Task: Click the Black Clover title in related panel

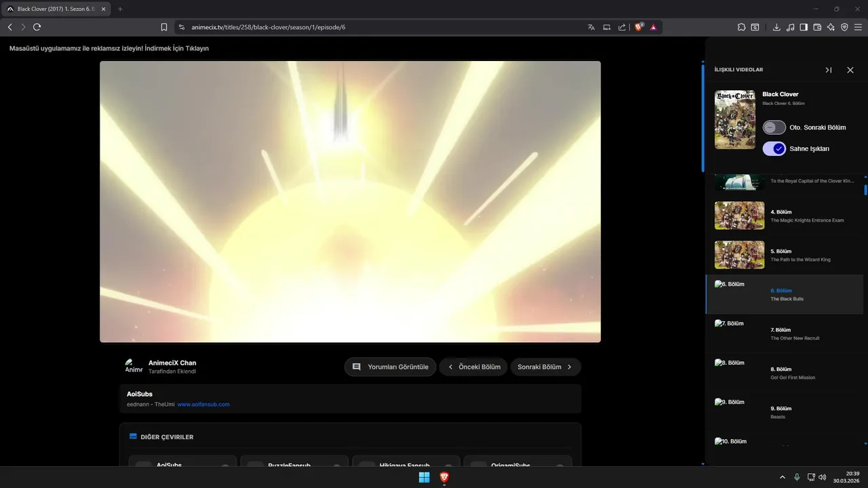Action: (781, 94)
